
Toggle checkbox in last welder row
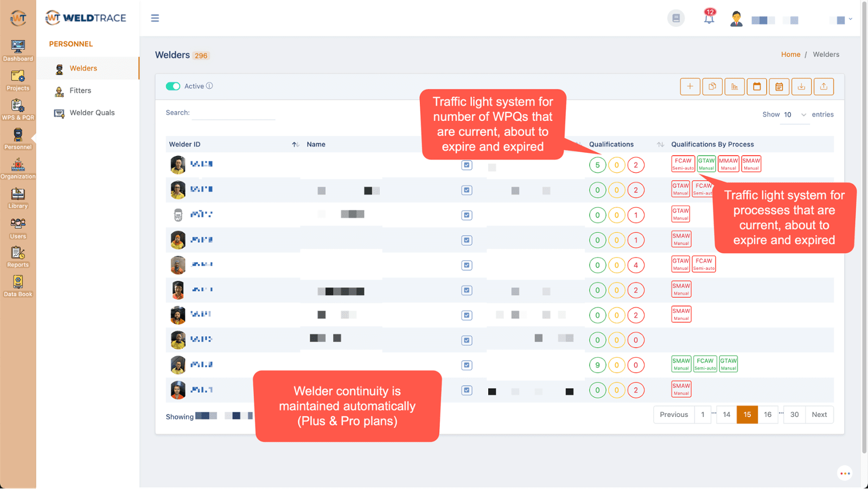pos(467,390)
